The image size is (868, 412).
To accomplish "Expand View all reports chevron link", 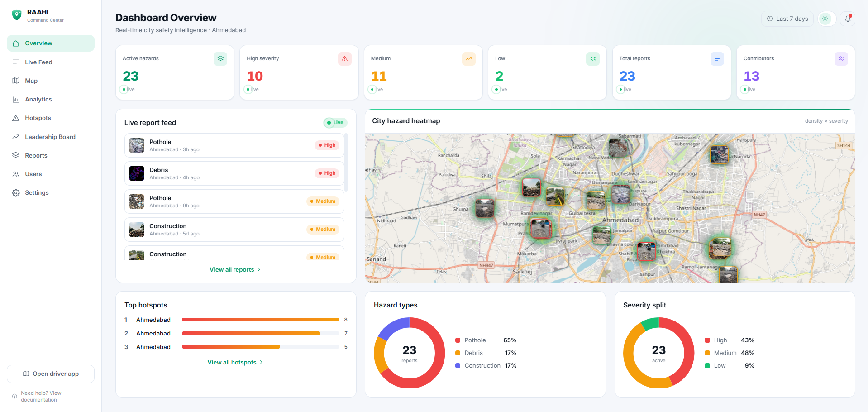I will tap(235, 269).
